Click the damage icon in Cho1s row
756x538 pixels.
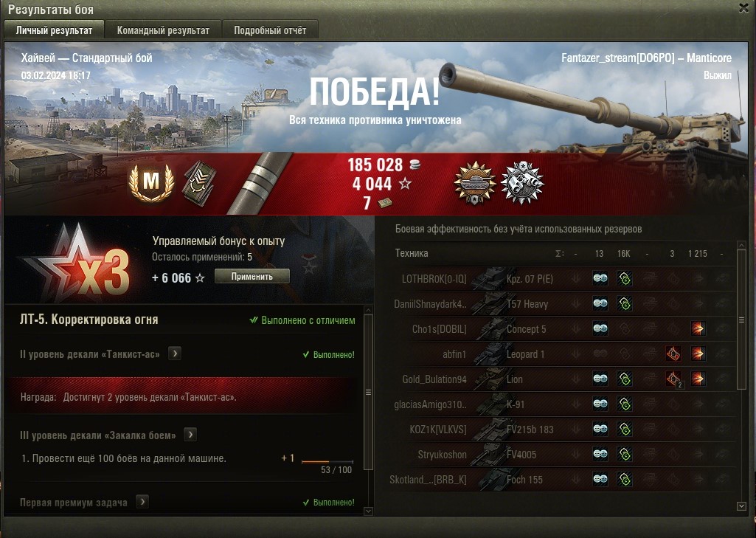coord(698,328)
